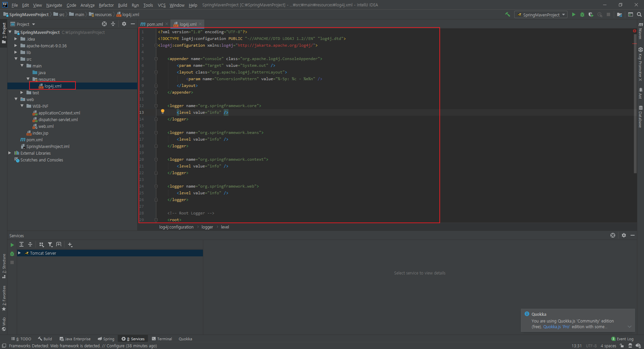
Task: Open the Services filter funnel icon
Action: (x=50, y=245)
